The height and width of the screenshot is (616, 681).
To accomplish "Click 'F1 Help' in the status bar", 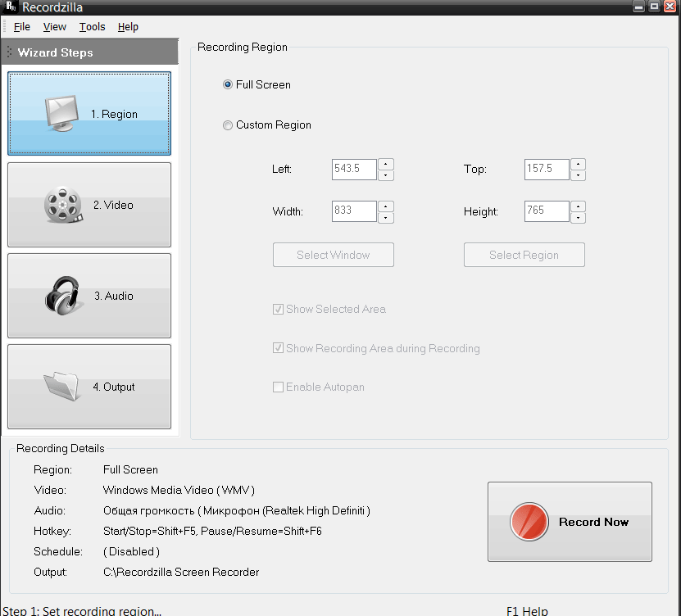I will pyautogui.click(x=527, y=611).
